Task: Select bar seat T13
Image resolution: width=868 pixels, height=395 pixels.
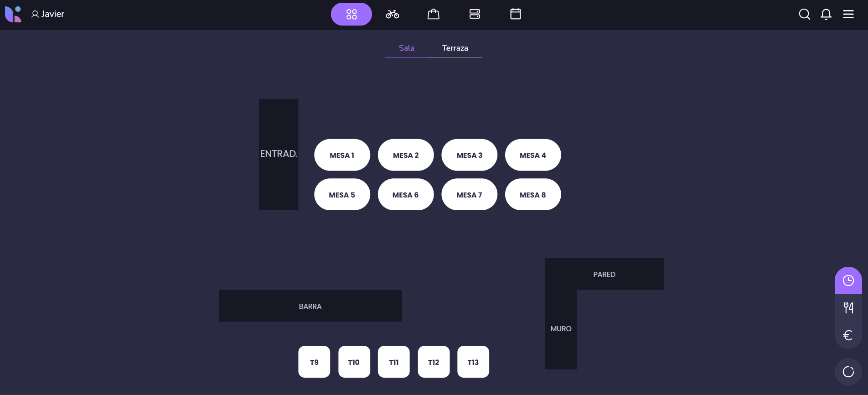Action: click(473, 362)
